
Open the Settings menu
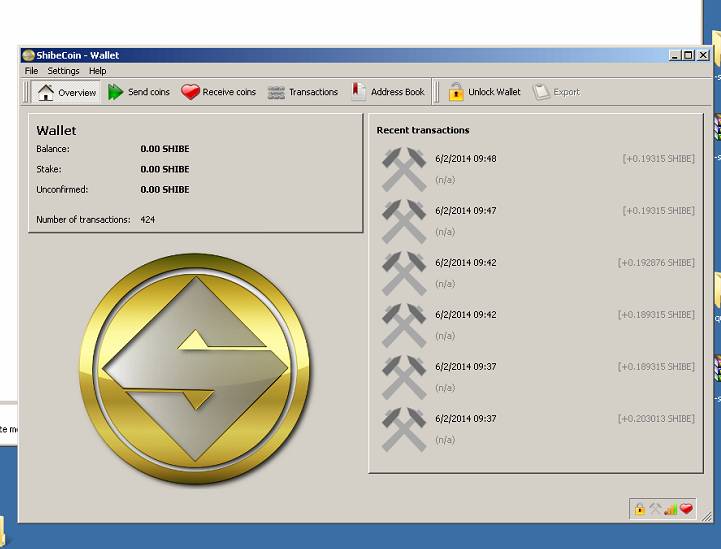(63, 71)
